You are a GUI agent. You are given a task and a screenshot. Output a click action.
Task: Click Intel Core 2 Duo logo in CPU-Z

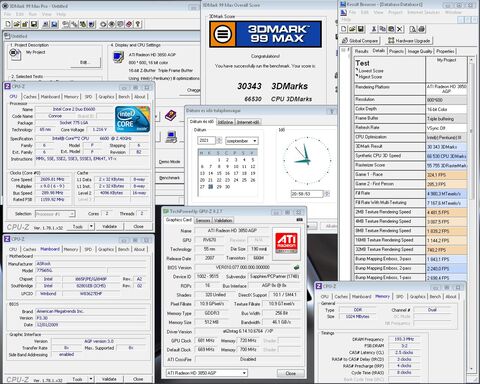(132, 119)
